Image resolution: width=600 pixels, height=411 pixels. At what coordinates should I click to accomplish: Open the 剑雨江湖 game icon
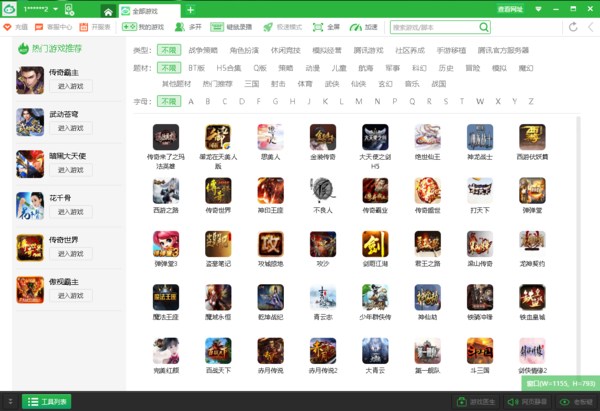375,244
